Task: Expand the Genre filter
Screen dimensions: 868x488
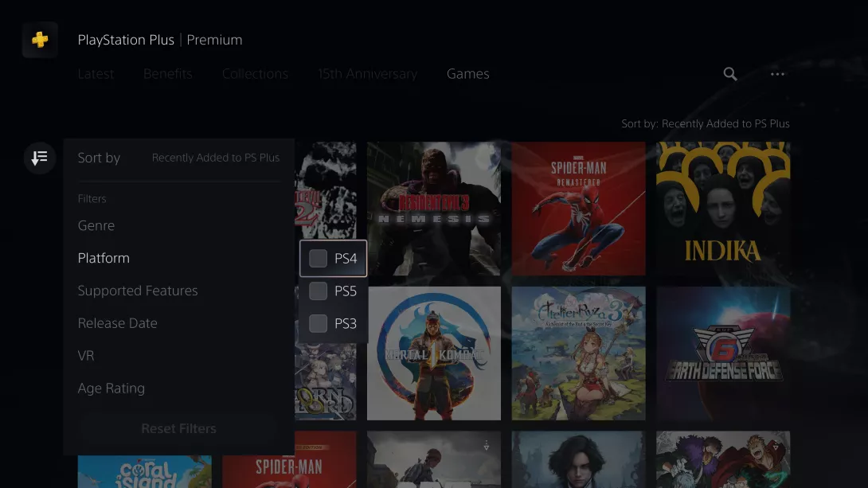Action: [96, 225]
